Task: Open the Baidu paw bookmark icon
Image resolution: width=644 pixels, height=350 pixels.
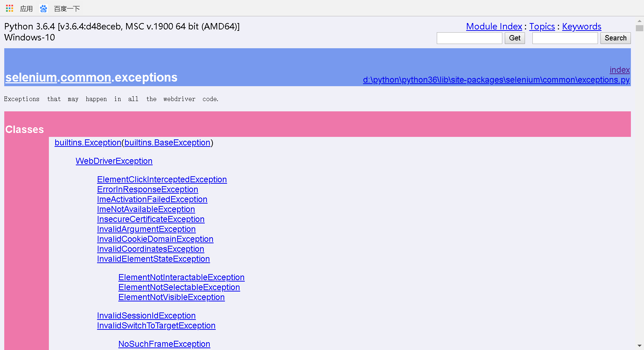Action: pyautogui.click(x=44, y=9)
